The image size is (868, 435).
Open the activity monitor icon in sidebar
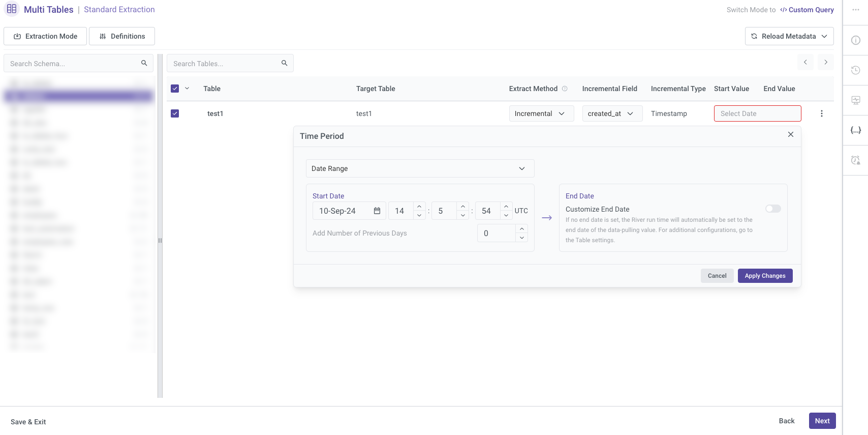(x=856, y=100)
